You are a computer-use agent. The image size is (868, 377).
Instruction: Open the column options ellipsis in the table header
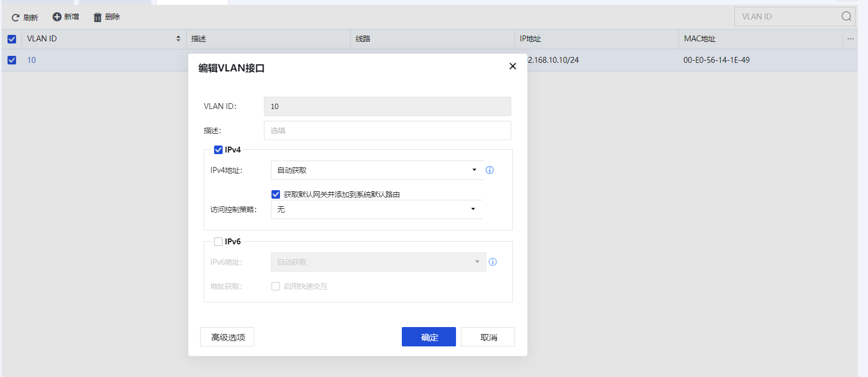pyautogui.click(x=850, y=39)
